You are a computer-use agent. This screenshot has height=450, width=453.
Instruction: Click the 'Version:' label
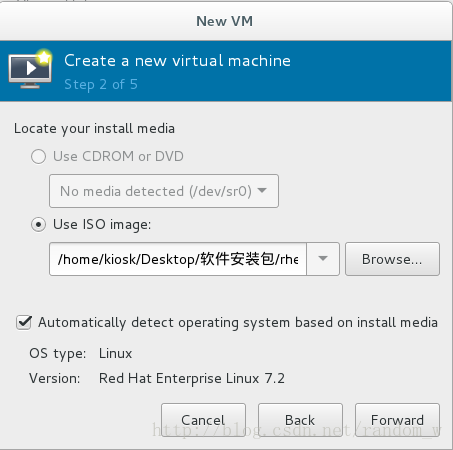point(55,378)
